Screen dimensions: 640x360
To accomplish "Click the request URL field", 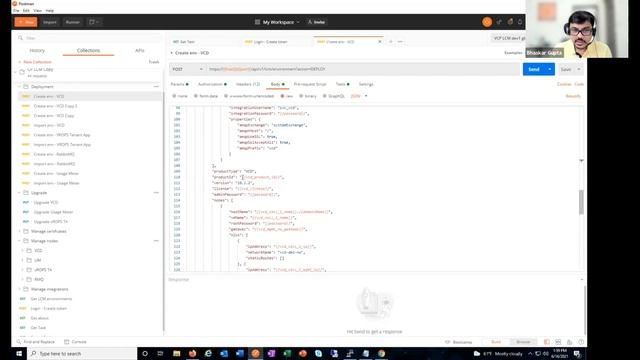I will pyautogui.click(x=363, y=69).
